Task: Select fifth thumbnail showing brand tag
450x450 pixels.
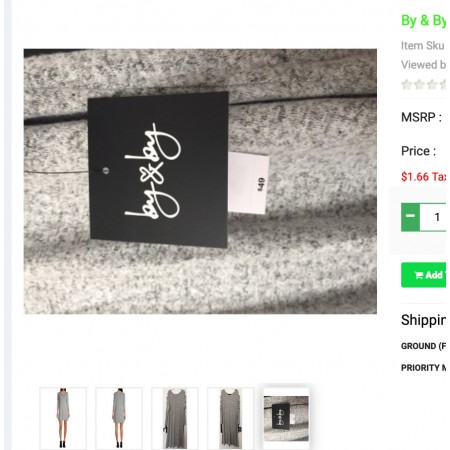Action: tap(286, 418)
